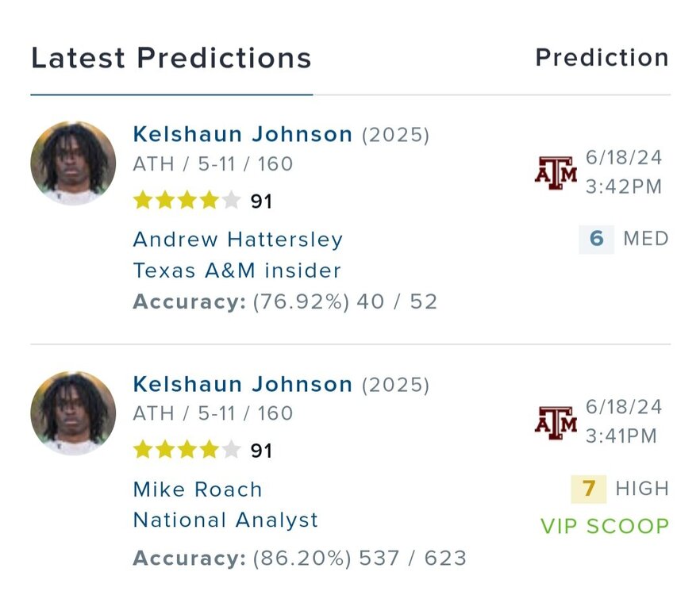Click the star rating in the second prediction

coord(187,451)
